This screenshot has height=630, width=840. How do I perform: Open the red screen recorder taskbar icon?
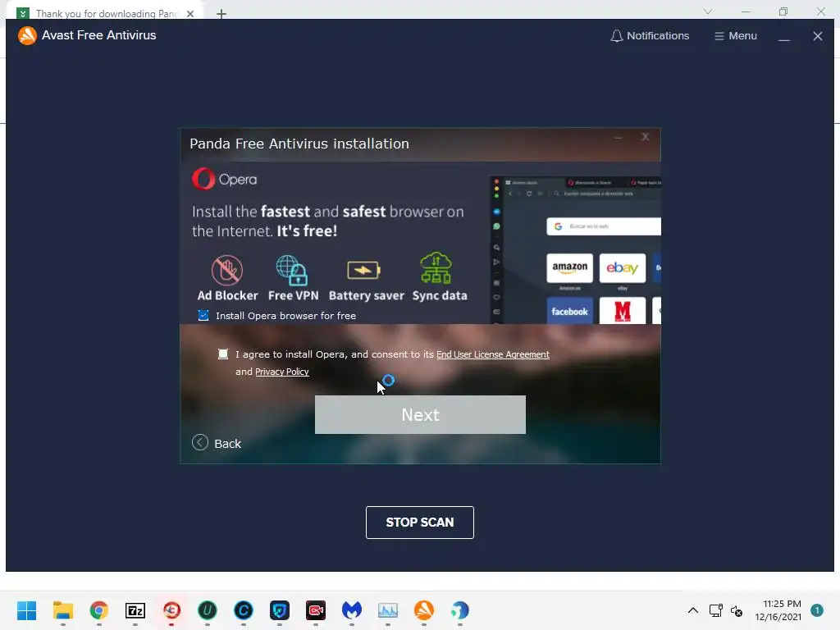(x=316, y=610)
